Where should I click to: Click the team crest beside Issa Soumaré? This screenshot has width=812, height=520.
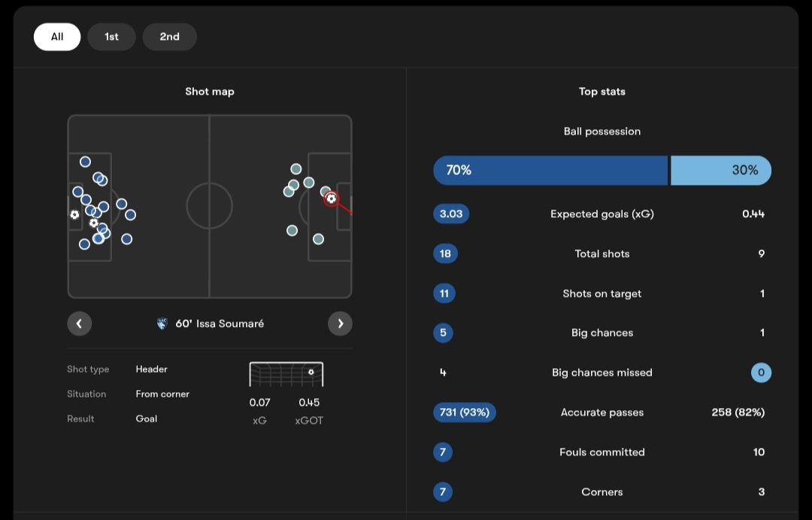coord(162,324)
